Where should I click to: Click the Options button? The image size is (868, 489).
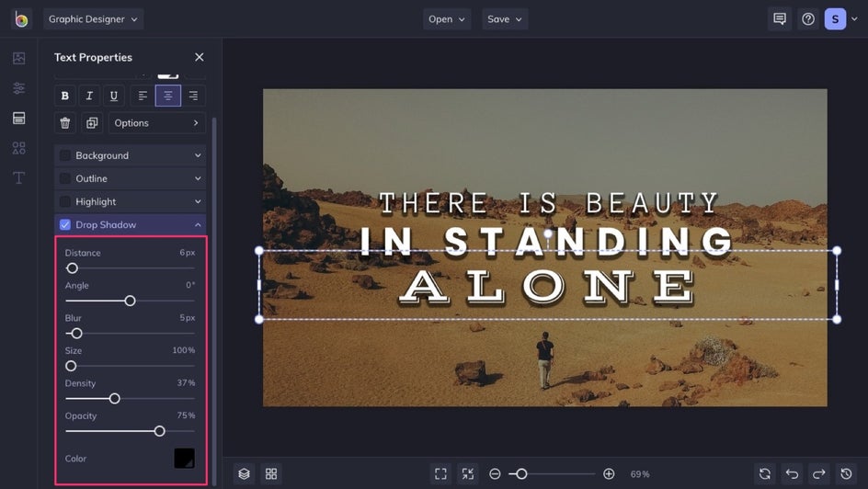tap(156, 123)
